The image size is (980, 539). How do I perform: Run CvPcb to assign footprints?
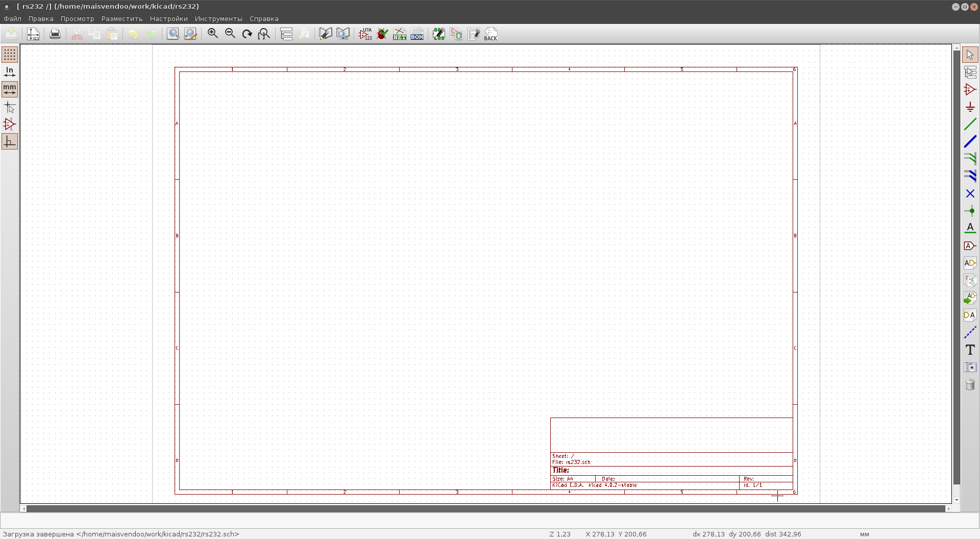[x=456, y=34]
